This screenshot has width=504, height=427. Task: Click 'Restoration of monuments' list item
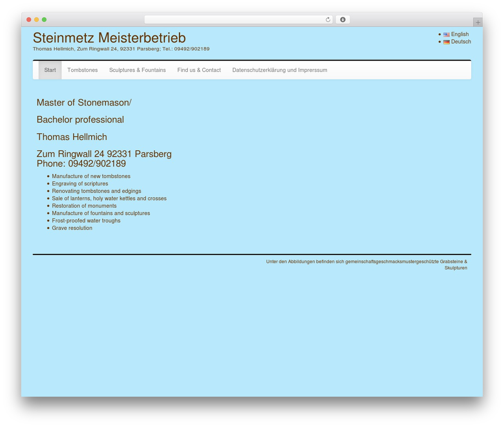[x=84, y=206]
